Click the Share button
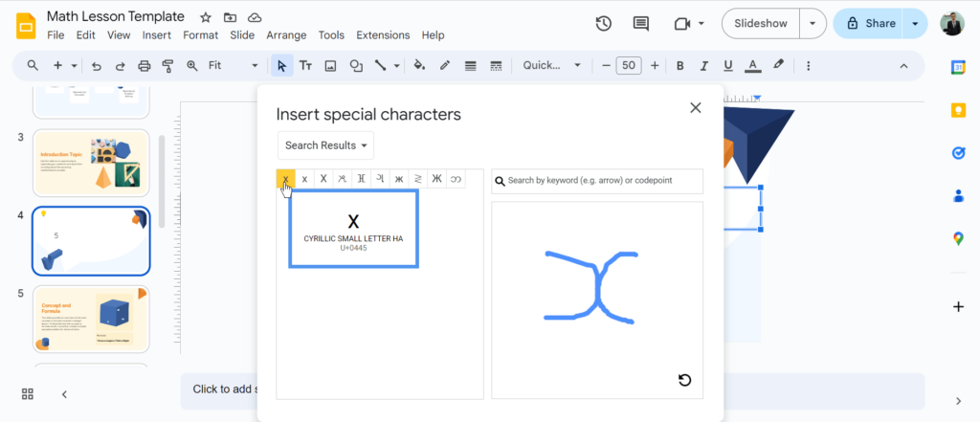Image resolution: width=980 pixels, height=422 pixels. [869, 24]
